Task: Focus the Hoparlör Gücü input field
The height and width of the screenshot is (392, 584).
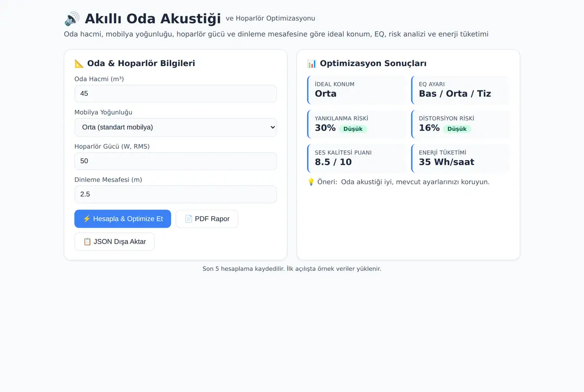Action: click(x=176, y=161)
